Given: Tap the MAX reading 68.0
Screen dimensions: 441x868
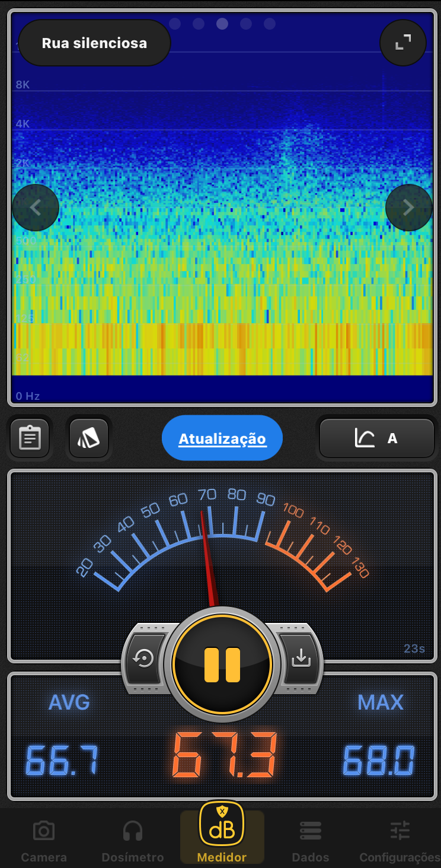Looking at the screenshot, I should 379,761.
